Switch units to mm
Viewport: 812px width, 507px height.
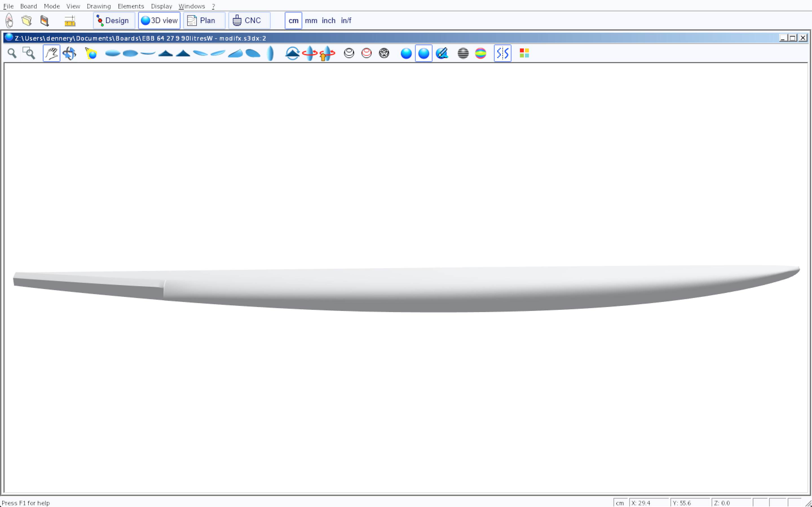tap(311, 21)
